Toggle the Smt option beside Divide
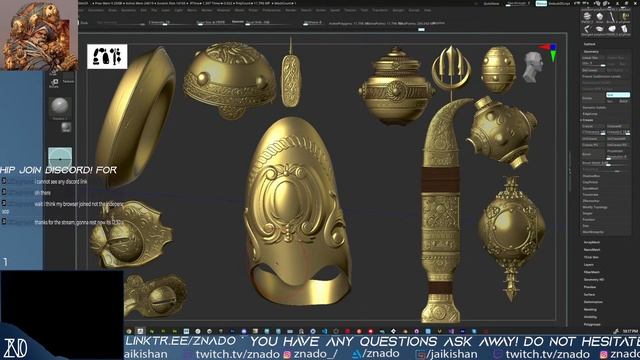The height and width of the screenshot is (360, 640). [x=618, y=95]
